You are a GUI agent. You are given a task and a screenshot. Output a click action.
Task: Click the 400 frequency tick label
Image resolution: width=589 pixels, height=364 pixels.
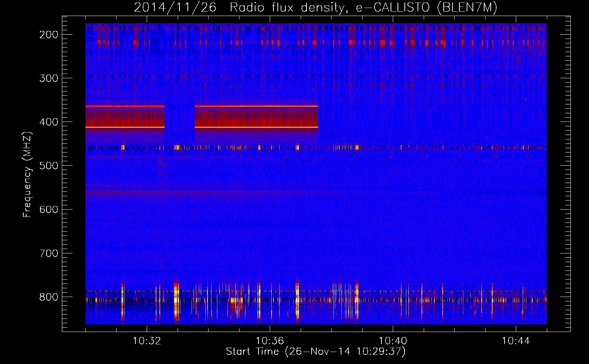click(49, 122)
